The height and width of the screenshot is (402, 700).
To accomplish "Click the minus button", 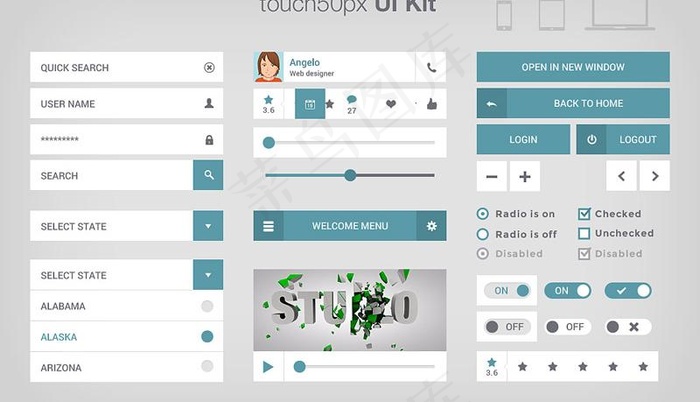I will (x=492, y=176).
